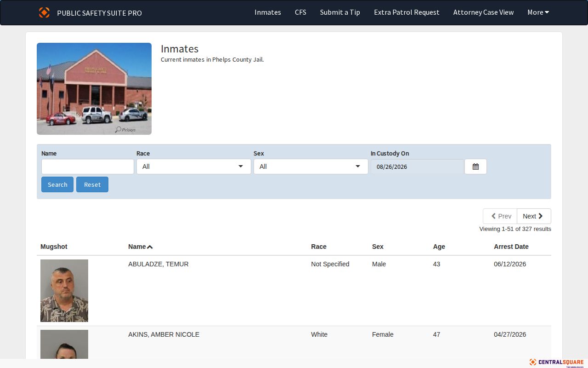Select inmate name ABULADZE, TEMUR

click(158, 264)
